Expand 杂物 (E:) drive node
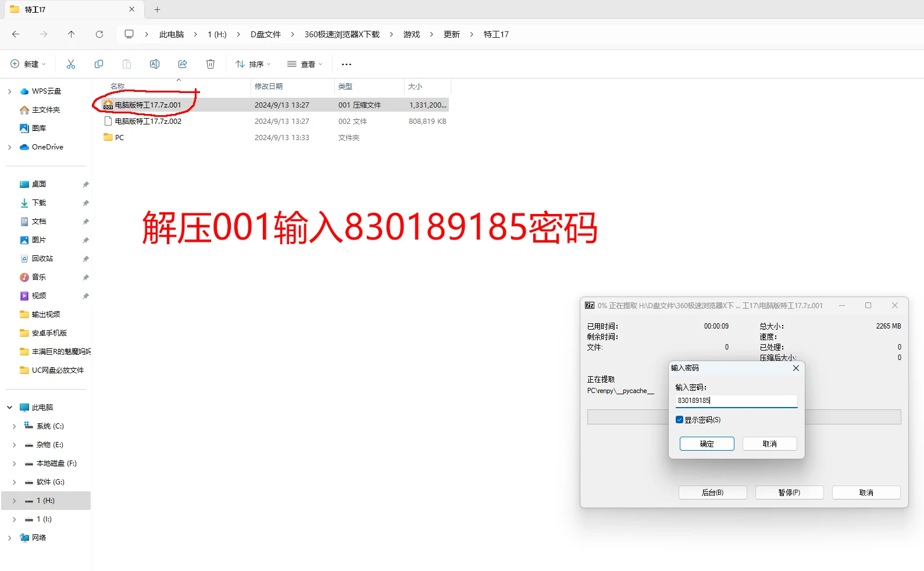This screenshot has width=924, height=571. click(x=14, y=445)
